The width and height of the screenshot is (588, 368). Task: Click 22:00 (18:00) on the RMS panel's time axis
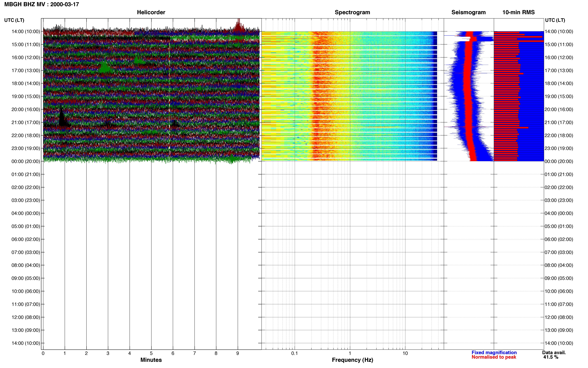pyautogui.click(x=559, y=135)
